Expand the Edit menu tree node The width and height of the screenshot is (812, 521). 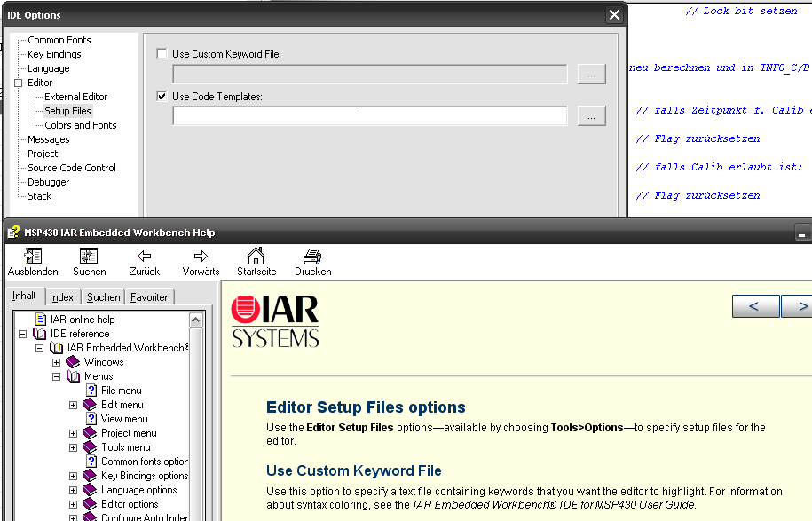[73, 405]
